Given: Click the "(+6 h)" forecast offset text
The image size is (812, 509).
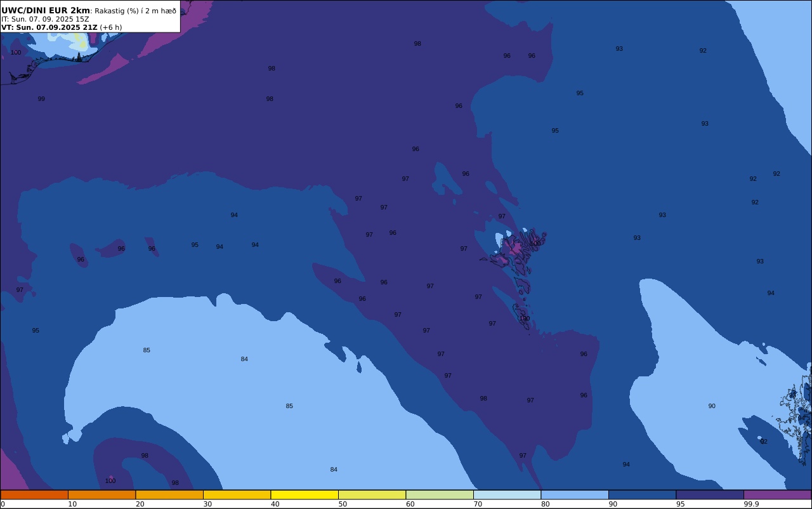Looking at the screenshot, I should pos(111,27).
